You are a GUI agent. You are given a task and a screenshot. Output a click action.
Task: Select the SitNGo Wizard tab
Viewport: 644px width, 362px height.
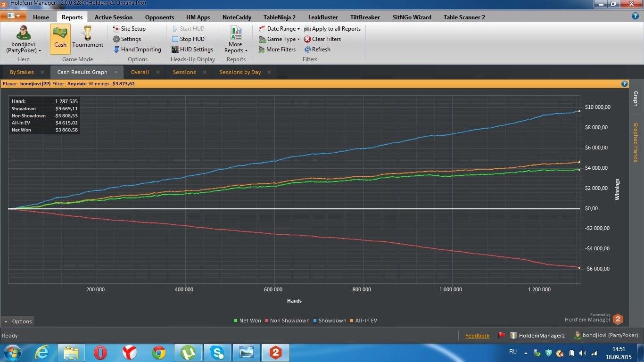click(412, 17)
